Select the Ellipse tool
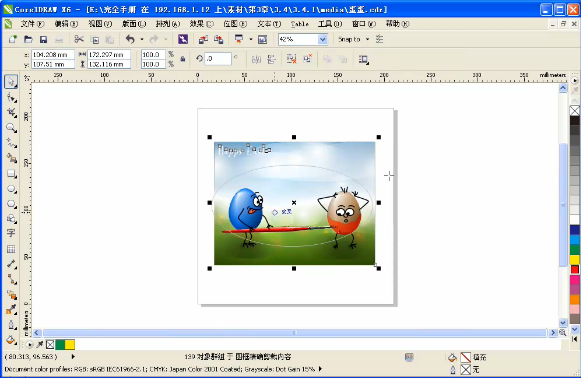This screenshot has height=378, width=581. tap(11, 189)
